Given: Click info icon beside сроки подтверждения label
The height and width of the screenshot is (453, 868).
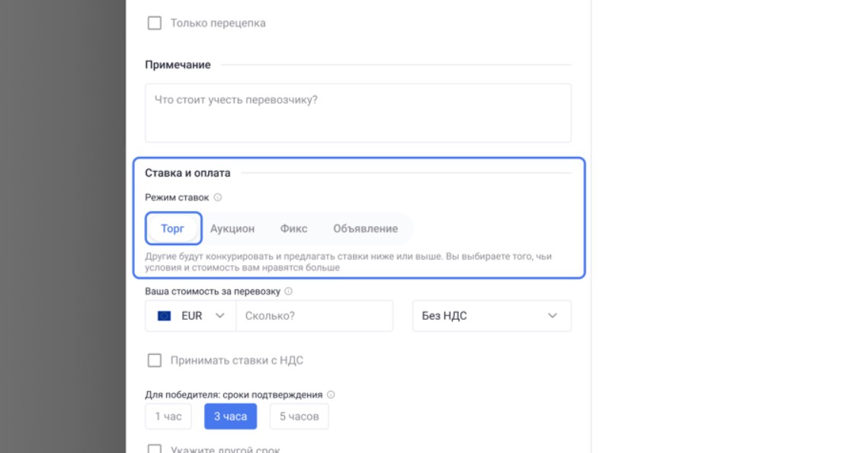Looking at the screenshot, I should (331, 395).
